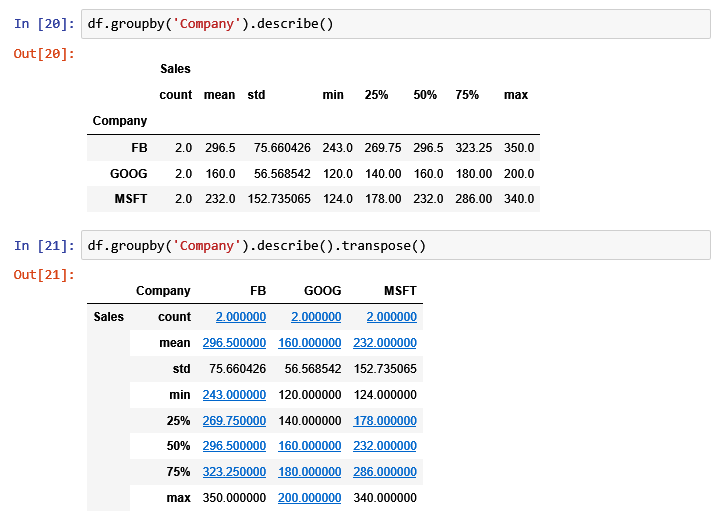Click the GOOG max link 200.000000
Image resolution: width=717 pixels, height=516 pixels.
pos(310,498)
